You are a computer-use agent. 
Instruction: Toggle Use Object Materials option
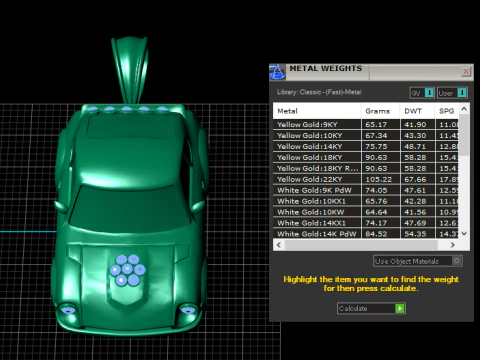click(418, 261)
